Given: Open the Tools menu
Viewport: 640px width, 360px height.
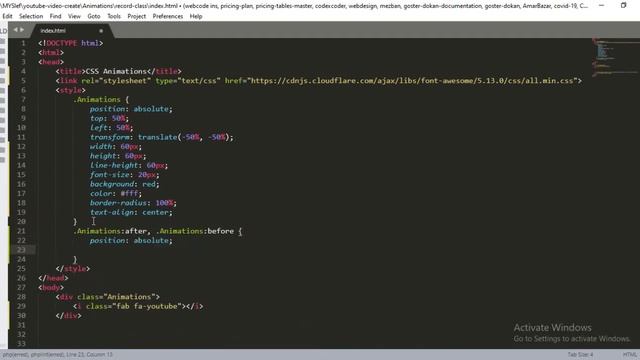Looking at the screenshot, I should click(x=114, y=16).
